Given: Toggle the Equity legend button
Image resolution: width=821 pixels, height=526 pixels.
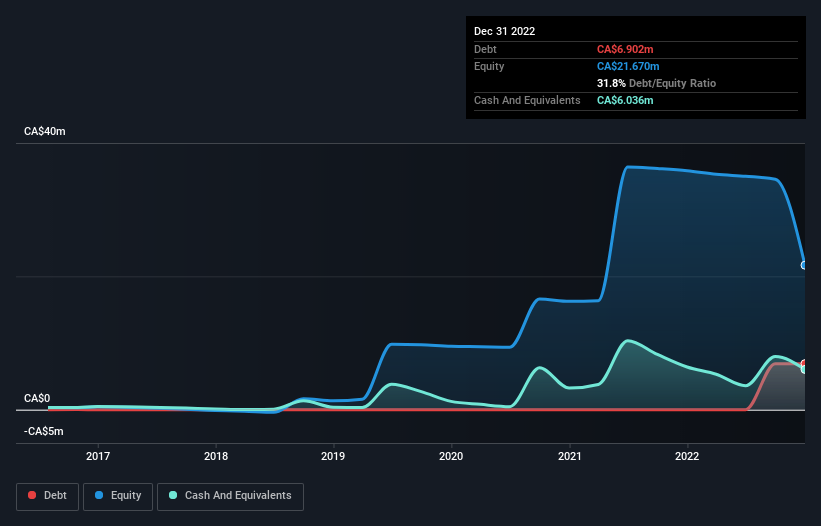Looking at the screenshot, I should pos(118,496).
